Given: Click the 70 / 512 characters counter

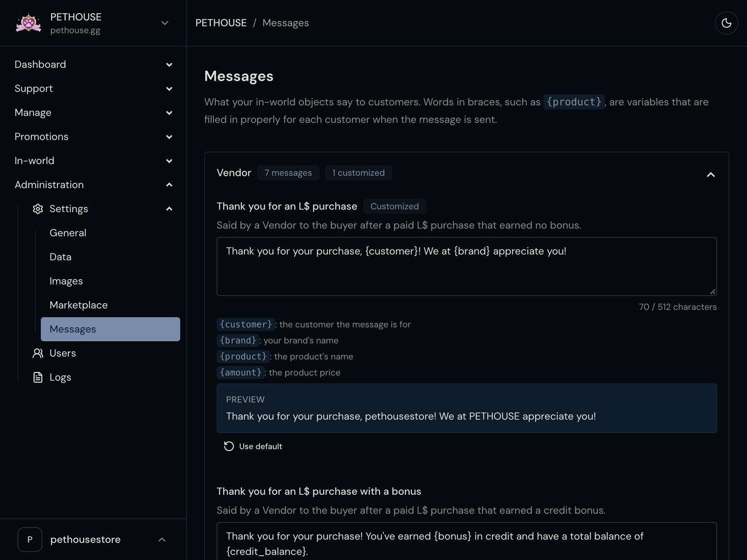Looking at the screenshot, I should coord(678,307).
